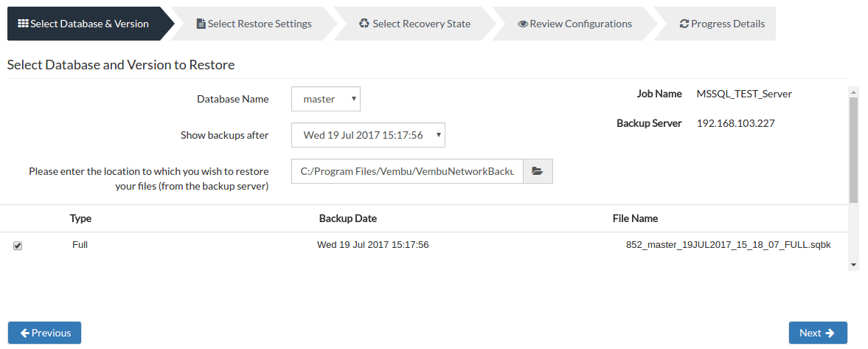Go to Select Restore Settings tab
The height and width of the screenshot is (349, 868).
tap(254, 24)
